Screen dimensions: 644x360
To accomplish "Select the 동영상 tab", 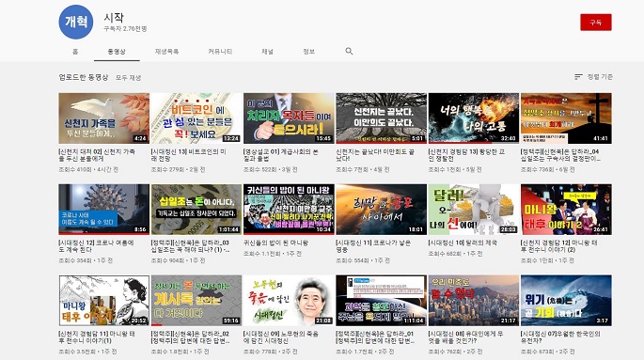I will coord(117,52).
